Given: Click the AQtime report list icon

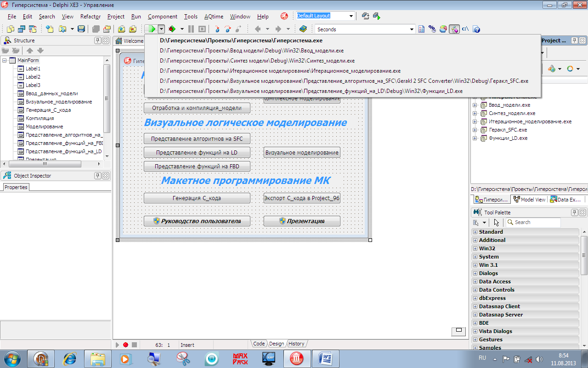Looking at the screenshot, I should tap(421, 29).
